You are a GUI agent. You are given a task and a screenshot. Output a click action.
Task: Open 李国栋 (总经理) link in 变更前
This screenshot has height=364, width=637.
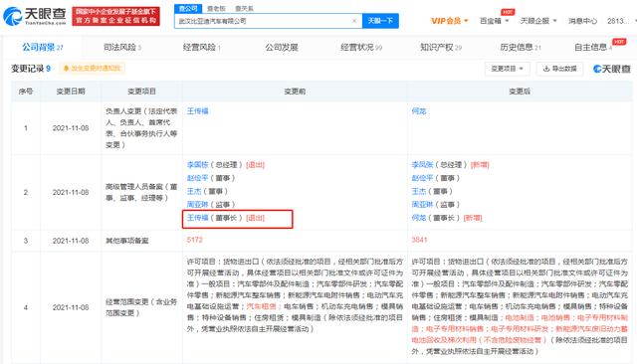197,165
